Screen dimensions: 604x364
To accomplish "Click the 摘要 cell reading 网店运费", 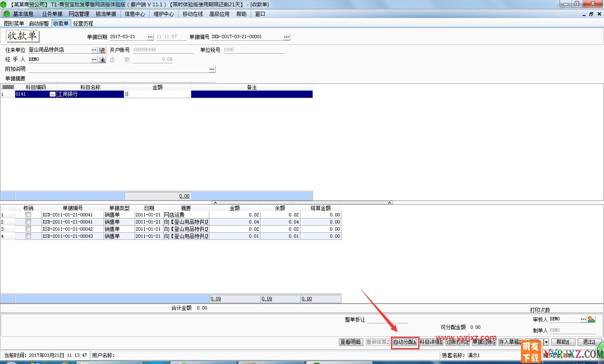I will click(x=186, y=215).
